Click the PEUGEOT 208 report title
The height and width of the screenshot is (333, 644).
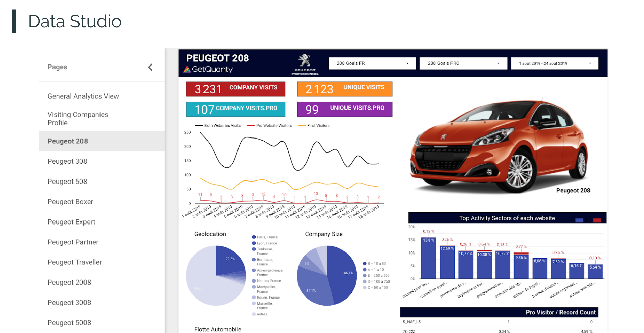tap(217, 58)
